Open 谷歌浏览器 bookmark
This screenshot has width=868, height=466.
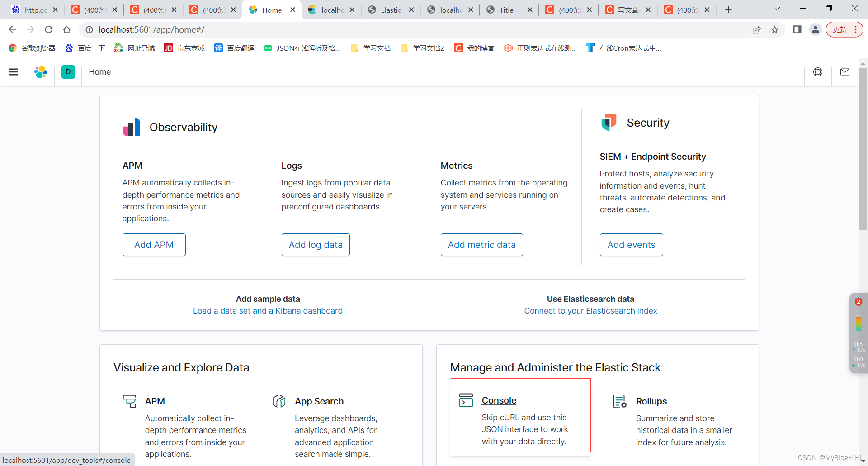[x=32, y=48]
